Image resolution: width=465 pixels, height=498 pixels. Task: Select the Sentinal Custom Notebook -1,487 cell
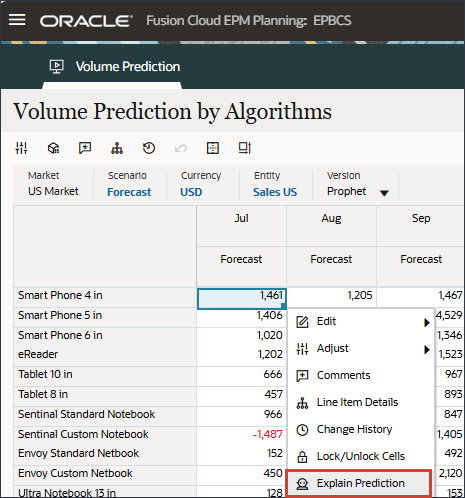tap(242, 434)
